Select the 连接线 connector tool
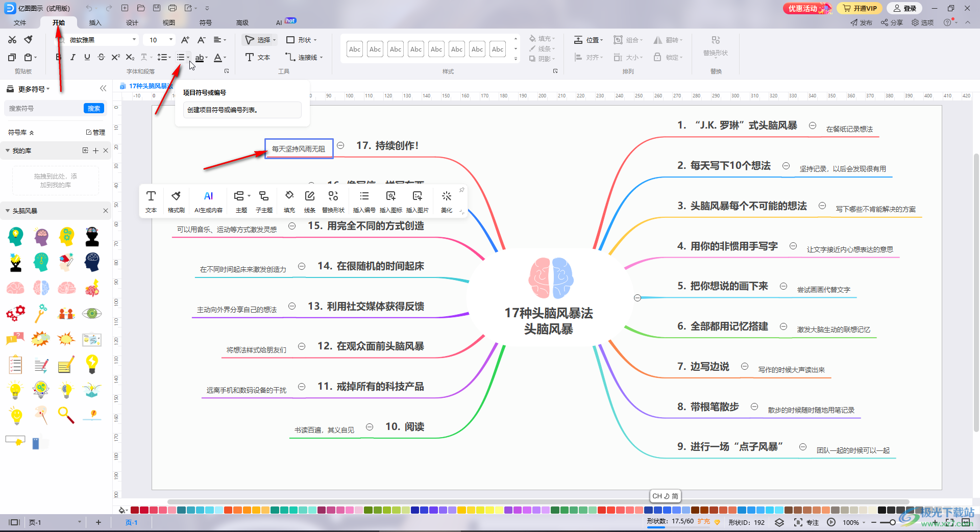The height and width of the screenshot is (532, 980). 304,57
